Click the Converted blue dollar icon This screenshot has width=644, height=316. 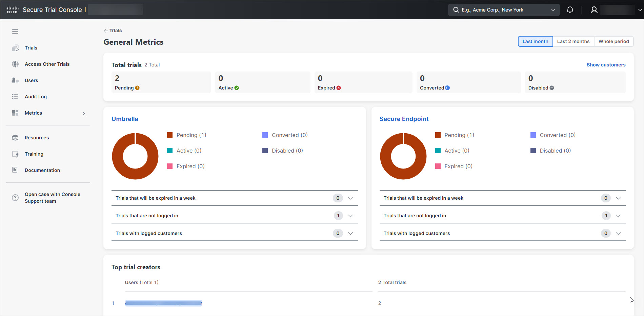447,88
